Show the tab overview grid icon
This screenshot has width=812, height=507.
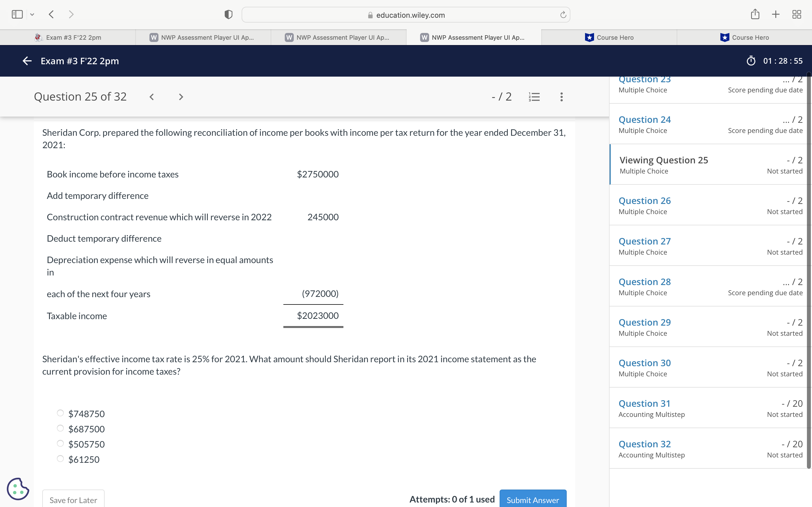point(796,14)
